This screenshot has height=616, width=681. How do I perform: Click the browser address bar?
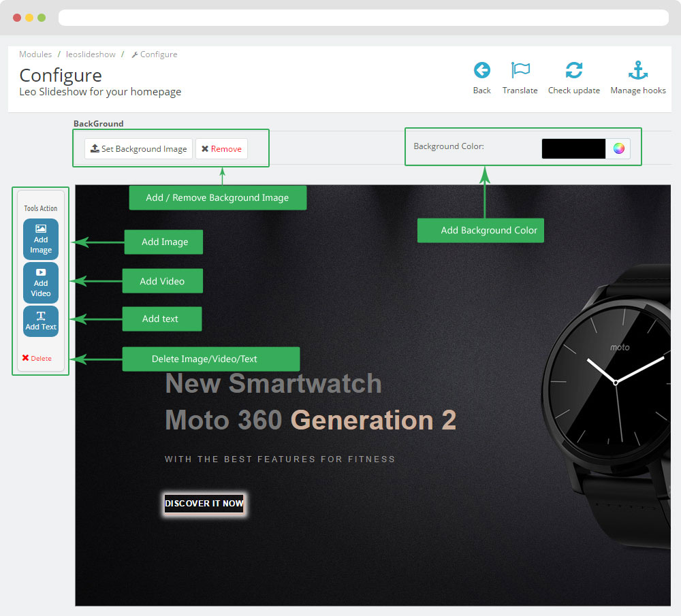[363, 18]
